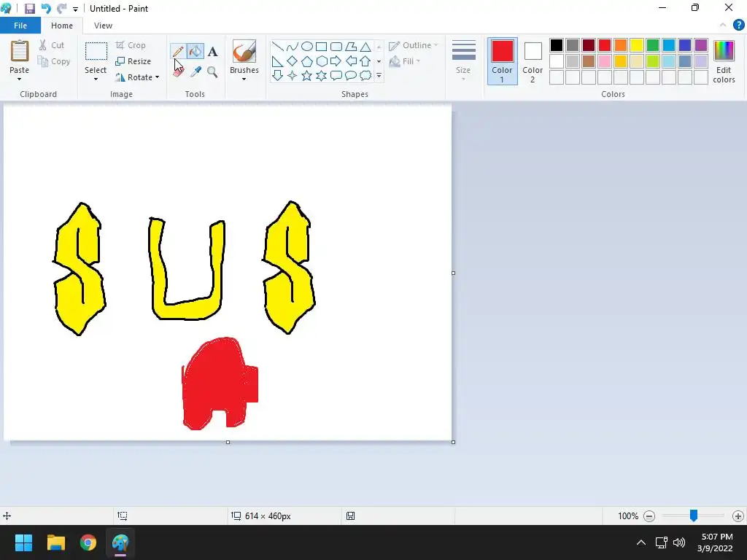747x560 pixels.
Task: Choose the Oval shape
Action: (307, 46)
